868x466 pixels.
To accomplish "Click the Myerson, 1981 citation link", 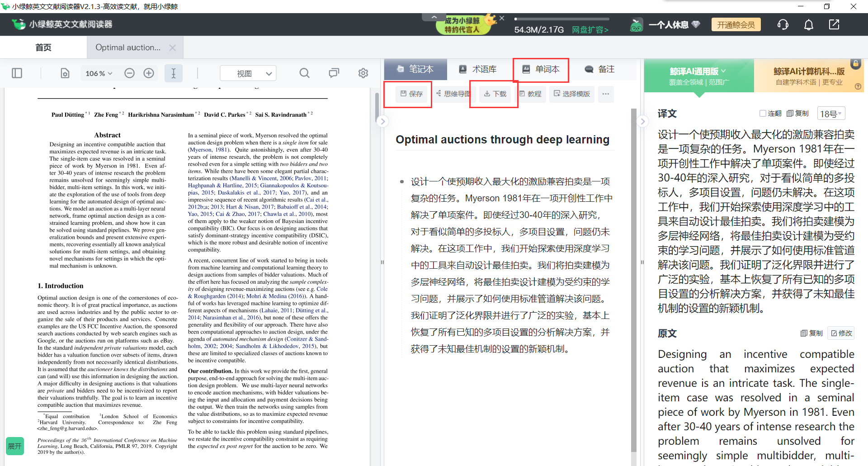I will pos(208,150).
